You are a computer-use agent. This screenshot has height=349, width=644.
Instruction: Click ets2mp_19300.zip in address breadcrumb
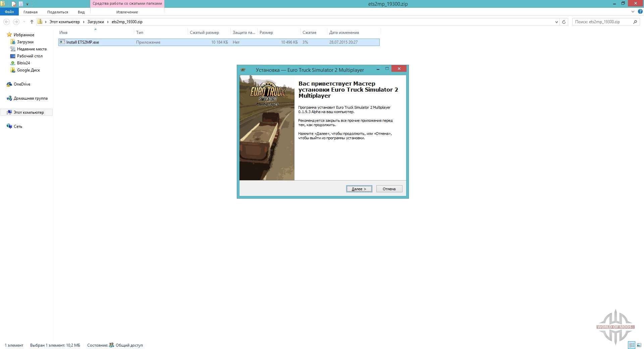click(x=127, y=22)
